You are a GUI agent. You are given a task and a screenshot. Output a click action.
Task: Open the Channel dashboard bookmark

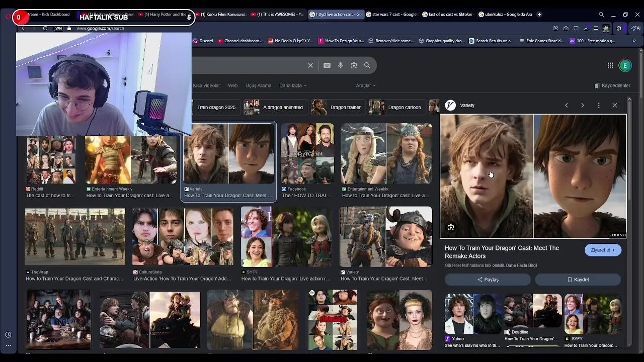[240, 41]
